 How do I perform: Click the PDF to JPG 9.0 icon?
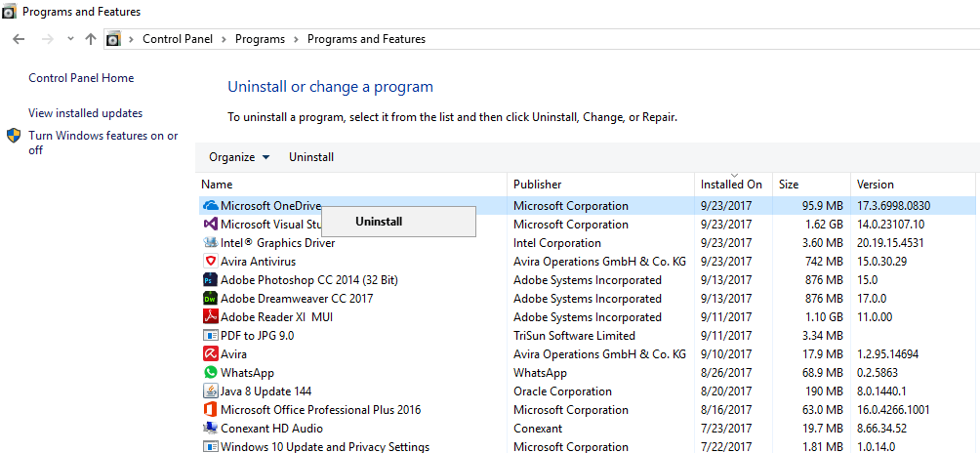click(x=210, y=336)
